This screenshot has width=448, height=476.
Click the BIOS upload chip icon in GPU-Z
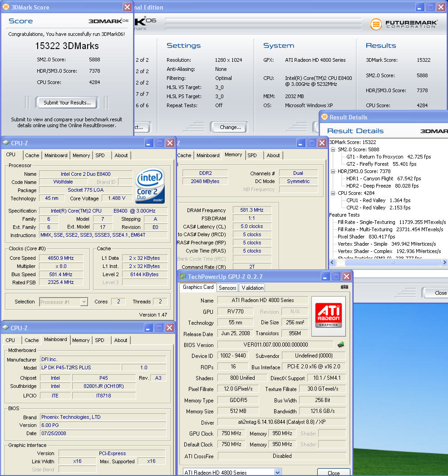(x=341, y=345)
